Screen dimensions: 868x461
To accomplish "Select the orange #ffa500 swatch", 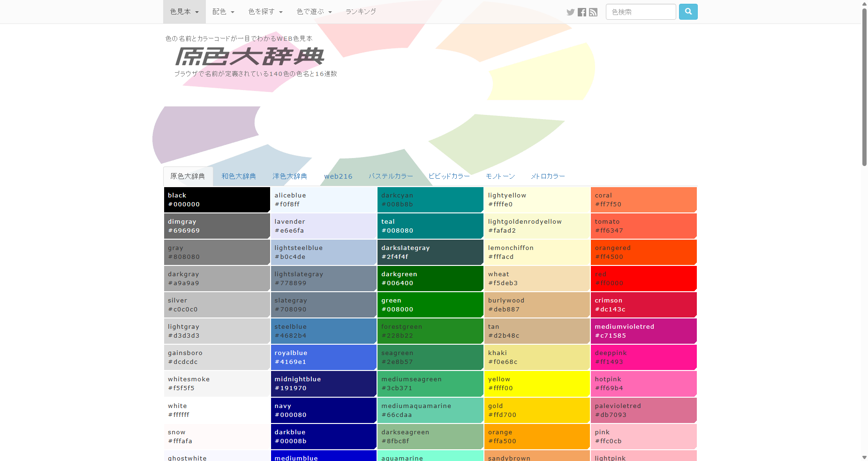I will pos(537,437).
